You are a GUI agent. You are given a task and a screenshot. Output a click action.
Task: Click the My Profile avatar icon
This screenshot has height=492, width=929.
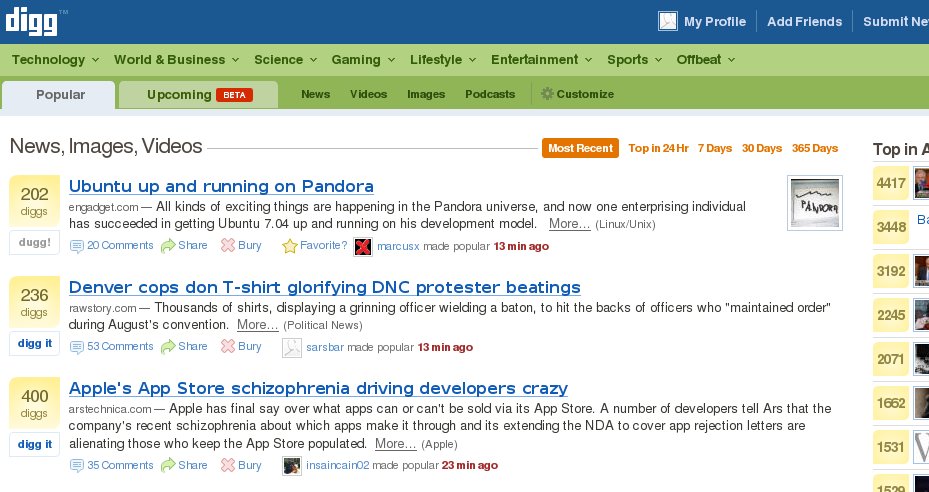click(668, 21)
